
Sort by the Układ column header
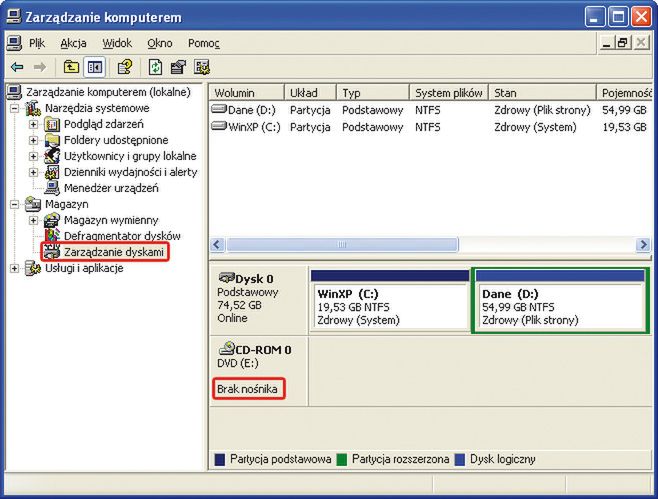311,93
